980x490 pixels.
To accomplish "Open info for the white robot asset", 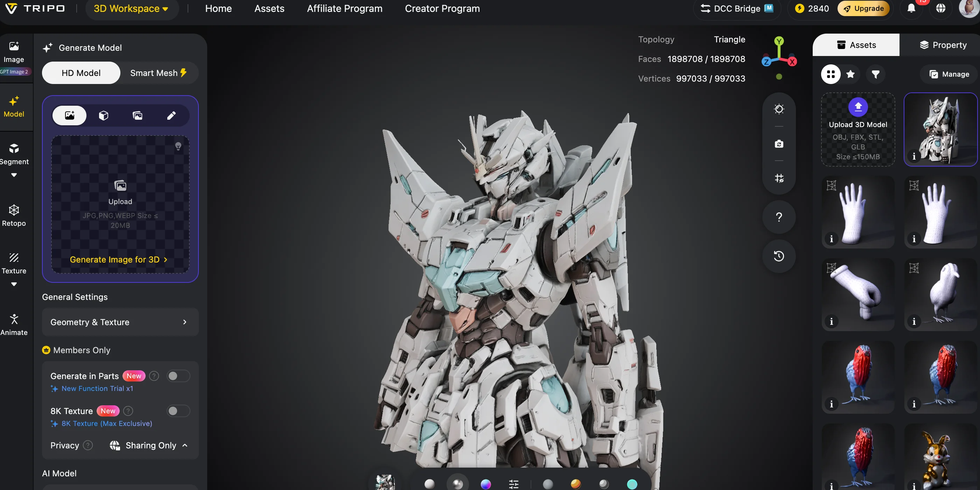I will coord(913,156).
